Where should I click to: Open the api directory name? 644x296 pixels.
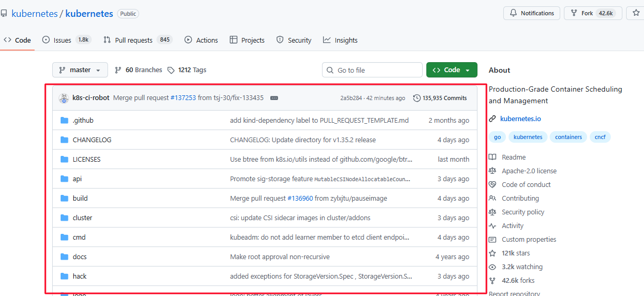point(77,179)
